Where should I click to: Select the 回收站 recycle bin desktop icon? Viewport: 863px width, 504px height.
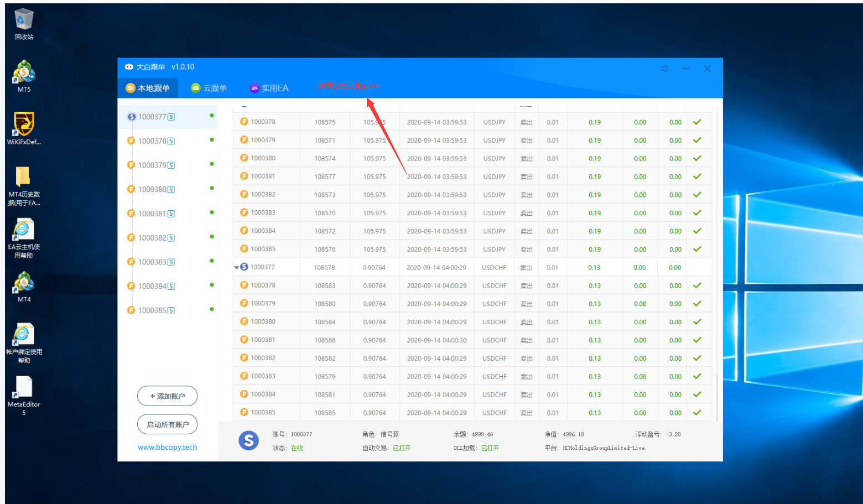24,24
